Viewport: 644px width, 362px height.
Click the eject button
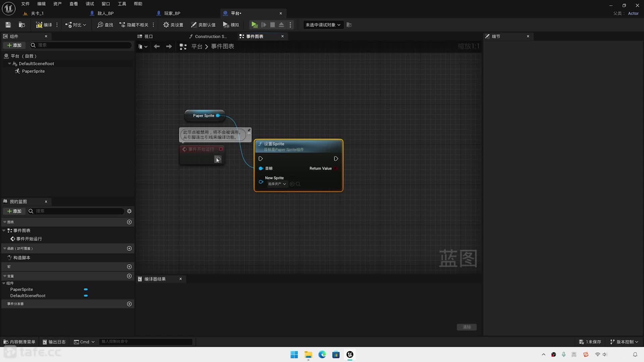pyautogui.click(x=281, y=25)
